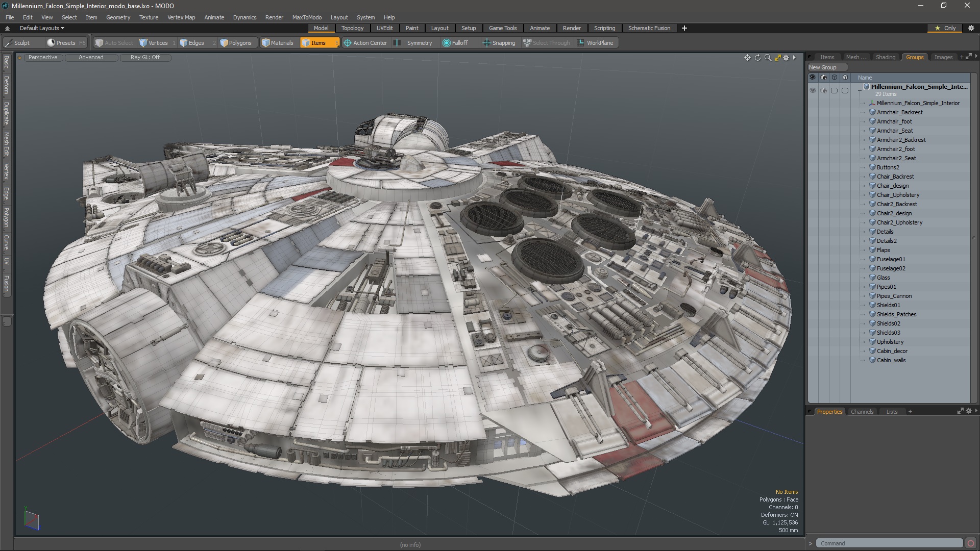This screenshot has width=980, height=551.
Task: Open the Action Center options
Action: click(x=365, y=43)
